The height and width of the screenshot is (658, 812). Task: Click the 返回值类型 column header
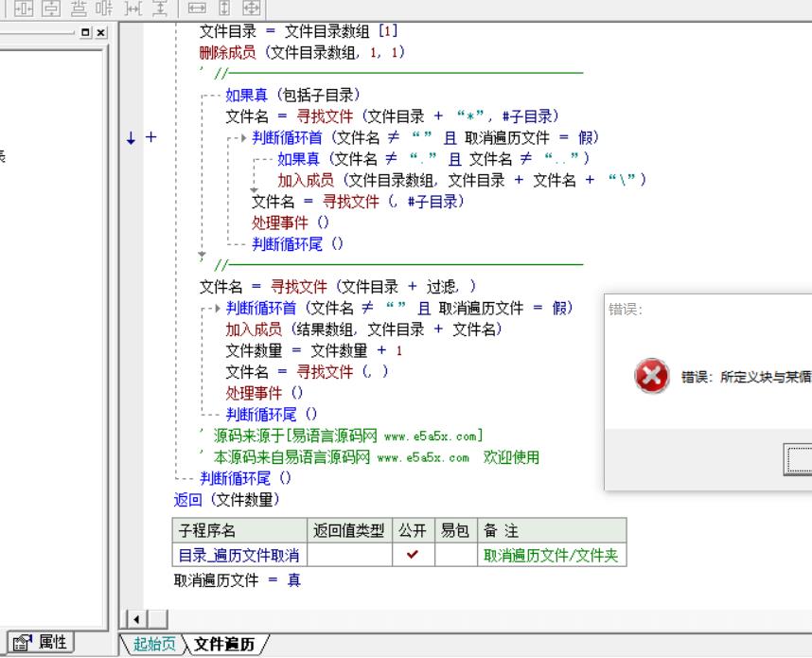349,530
